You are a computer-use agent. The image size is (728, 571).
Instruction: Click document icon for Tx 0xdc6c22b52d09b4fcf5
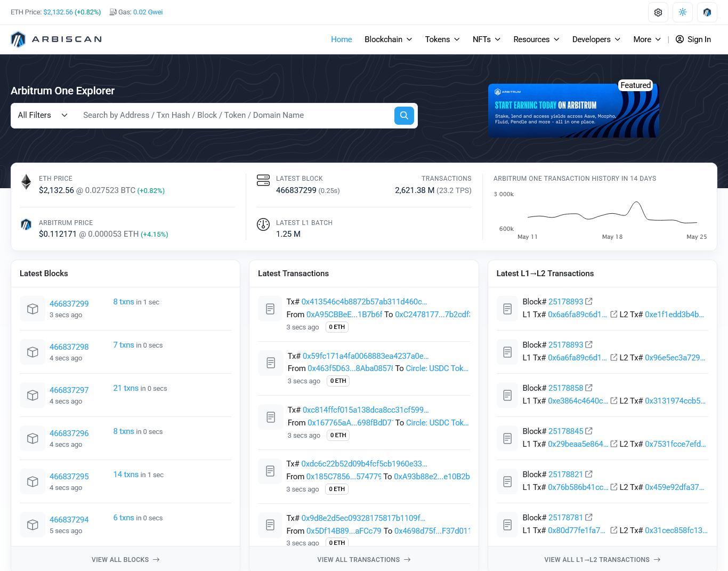tap(270, 471)
